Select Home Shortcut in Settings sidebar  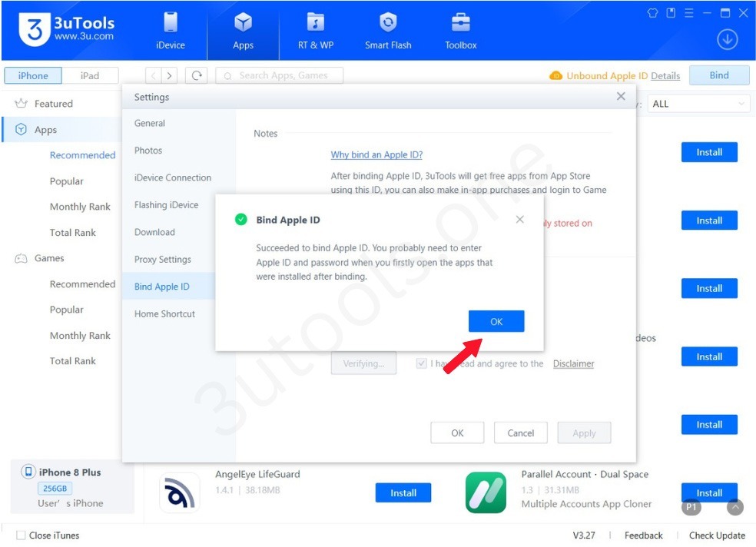[x=164, y=313]
